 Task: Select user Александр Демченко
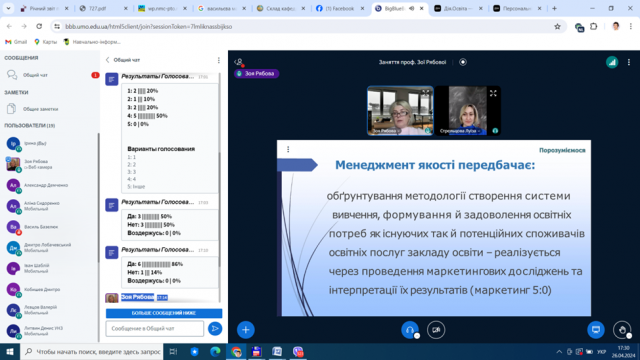coord(51,185)
